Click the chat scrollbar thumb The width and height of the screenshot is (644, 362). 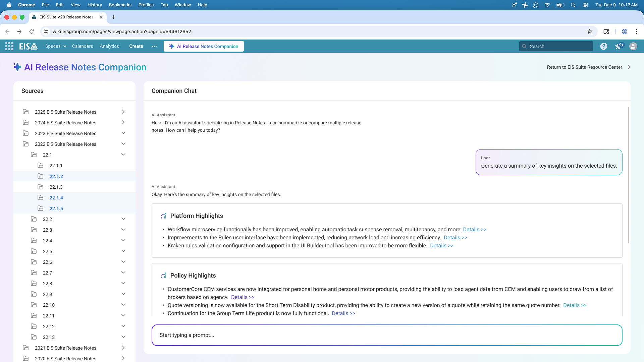pyautogui.click(x=628, y=174)
